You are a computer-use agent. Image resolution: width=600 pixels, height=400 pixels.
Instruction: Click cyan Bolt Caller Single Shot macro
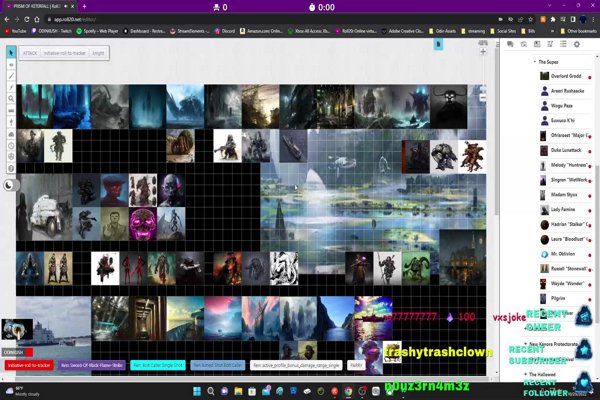pos(158,365)
